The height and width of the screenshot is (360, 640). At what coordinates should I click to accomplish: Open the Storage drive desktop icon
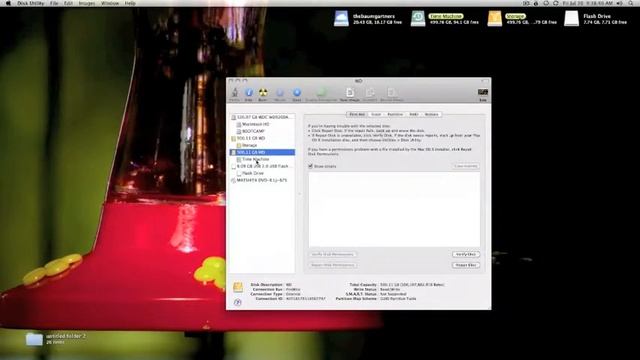(x=495, y=19)
